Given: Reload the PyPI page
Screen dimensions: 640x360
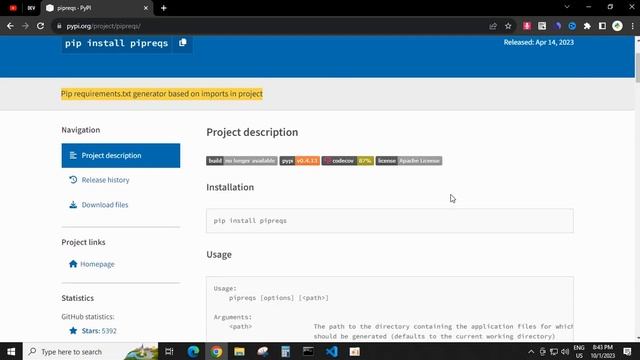Looking at the screenshot, I should pos(40,26).
